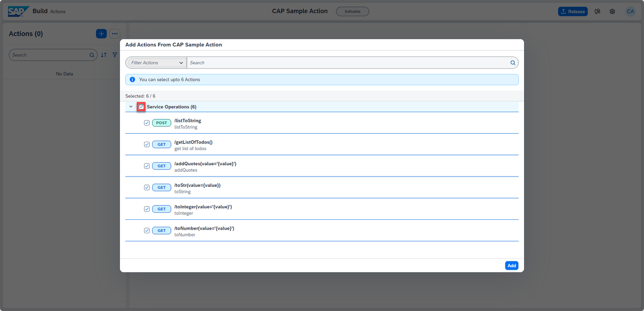This screenshot has width=644, height=311.
Task: Uncheck the /toInteger checkbox
Action: (147, 209)
